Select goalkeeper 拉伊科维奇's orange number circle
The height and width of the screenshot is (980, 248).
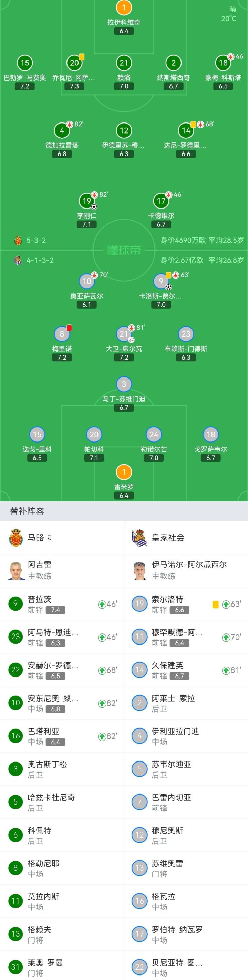click(x=124, y=8)
